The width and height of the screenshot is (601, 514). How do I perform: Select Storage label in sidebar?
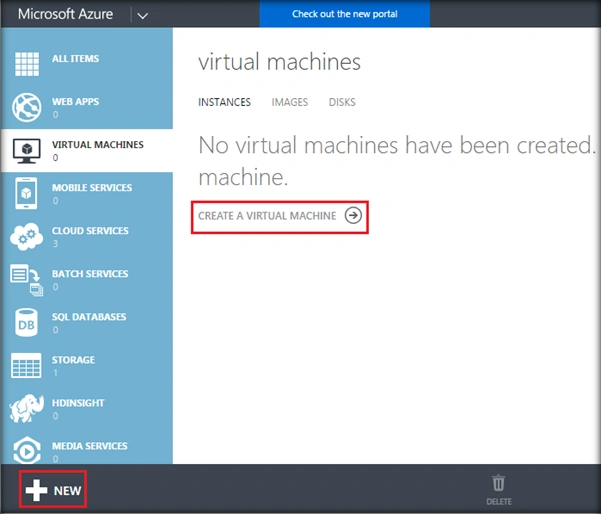pyautogui.click(x=74, y=360)
